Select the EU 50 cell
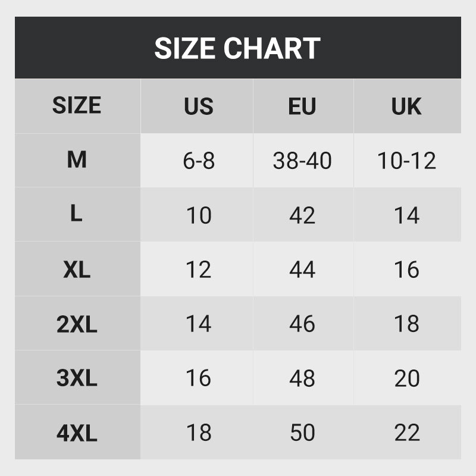The height and width of the screenshot is (476, 476). 302,433
